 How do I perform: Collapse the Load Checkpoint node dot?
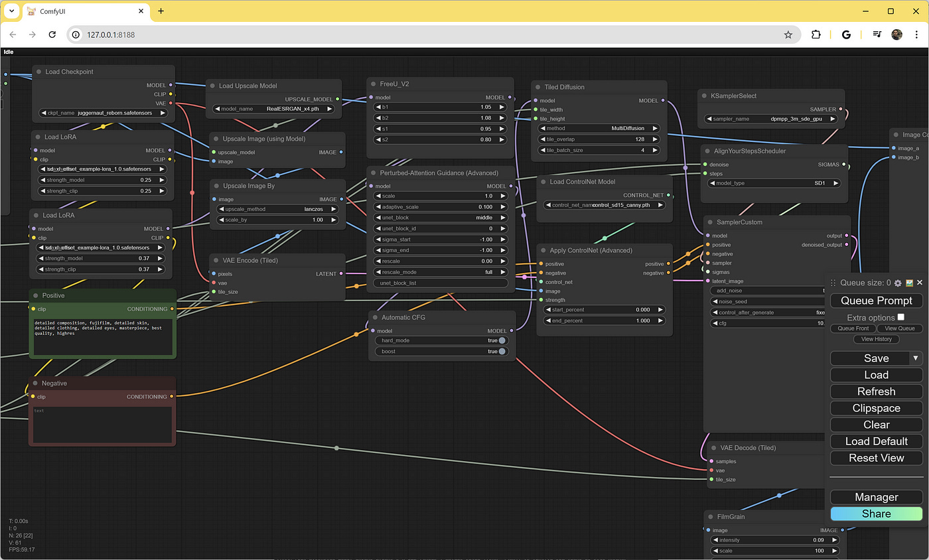[x=38, y=72]
